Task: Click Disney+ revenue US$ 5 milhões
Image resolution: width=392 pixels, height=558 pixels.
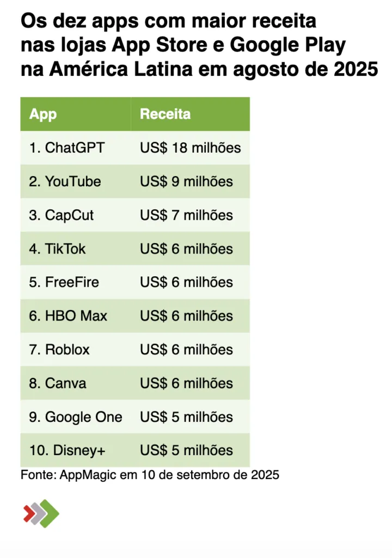Action: [186, 450]
